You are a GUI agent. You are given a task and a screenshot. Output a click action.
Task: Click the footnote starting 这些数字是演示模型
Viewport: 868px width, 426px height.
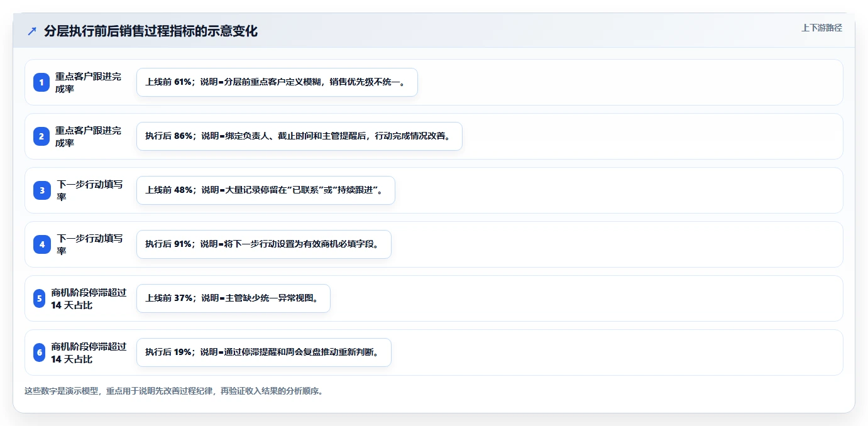pos(173,391)
